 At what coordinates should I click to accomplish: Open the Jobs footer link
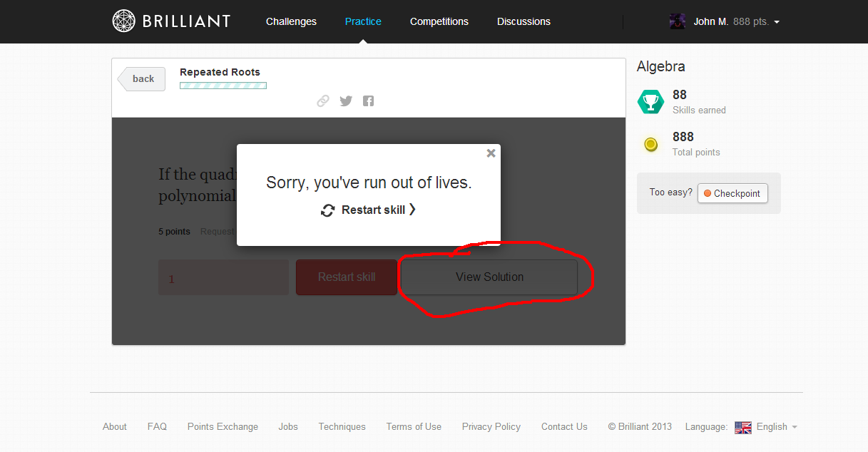(288, 426)
